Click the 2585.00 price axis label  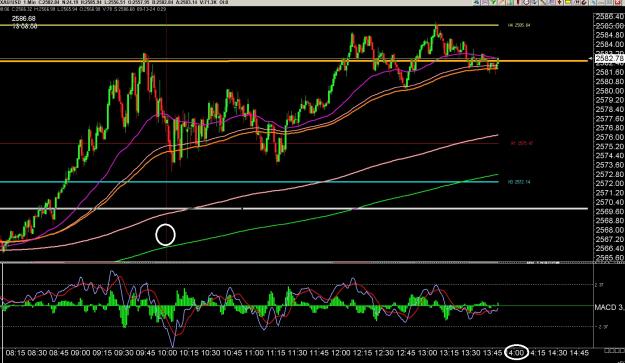pyautogui.click(x=609, y=26)
